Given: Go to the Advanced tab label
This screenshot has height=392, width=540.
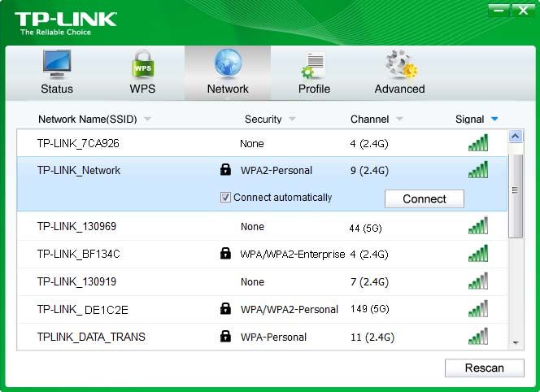Looking at the screenshot, I should (x=399, y=89).
